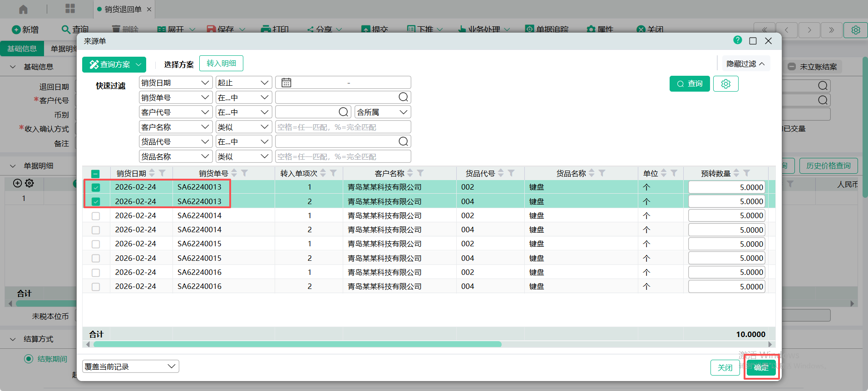This screenshot has height=391, width=868.
Task: Open 查询方案 dropdown arrow
Action: tap(138, 65)
